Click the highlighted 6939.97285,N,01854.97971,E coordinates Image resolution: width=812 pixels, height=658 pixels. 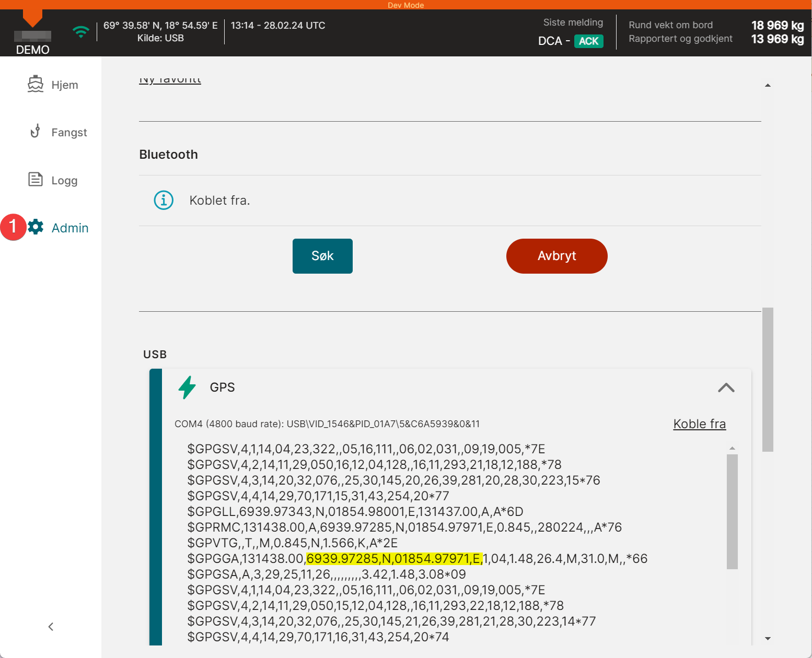(395, 559)
